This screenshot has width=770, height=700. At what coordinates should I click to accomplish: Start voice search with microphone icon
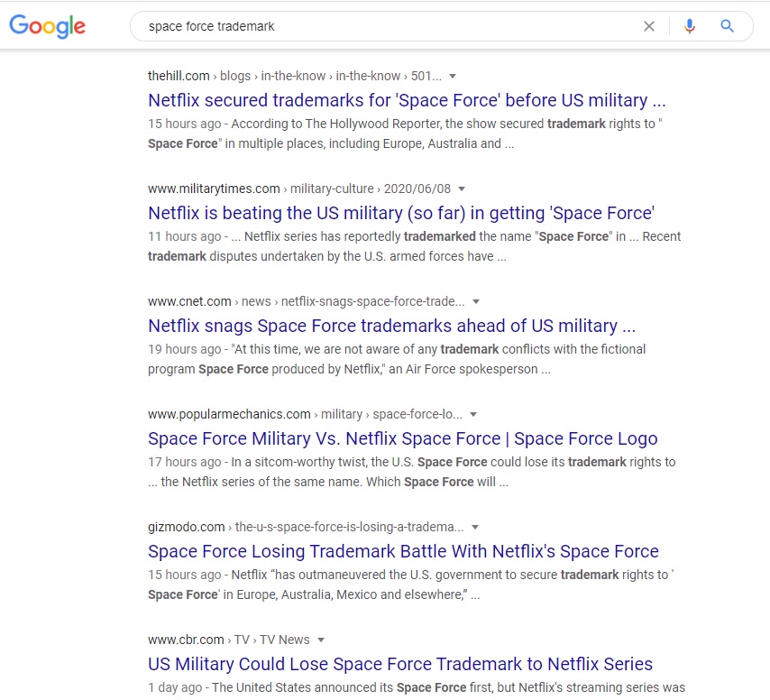690,26
